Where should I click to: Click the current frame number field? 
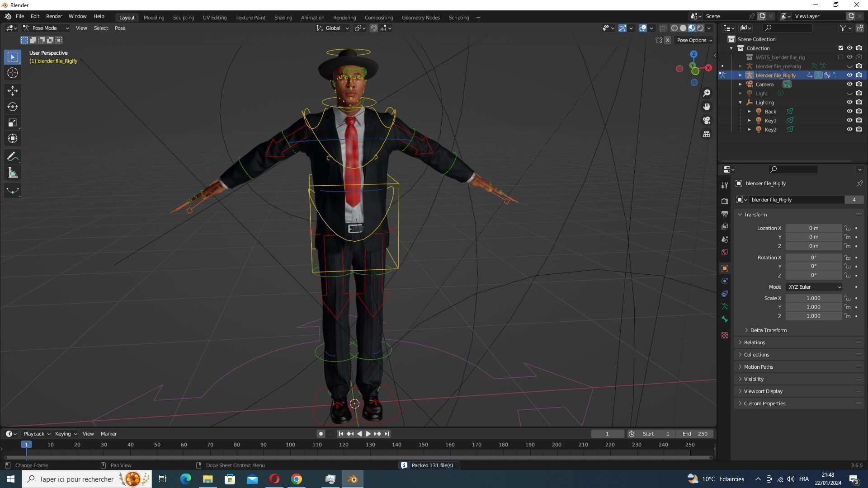pyautogui.click(x=607, y=434)
